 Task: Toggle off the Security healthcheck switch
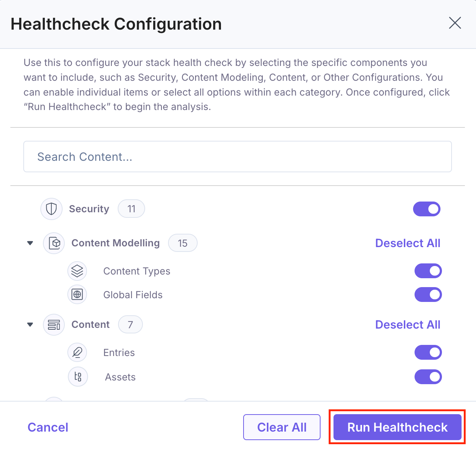[427, 209]
